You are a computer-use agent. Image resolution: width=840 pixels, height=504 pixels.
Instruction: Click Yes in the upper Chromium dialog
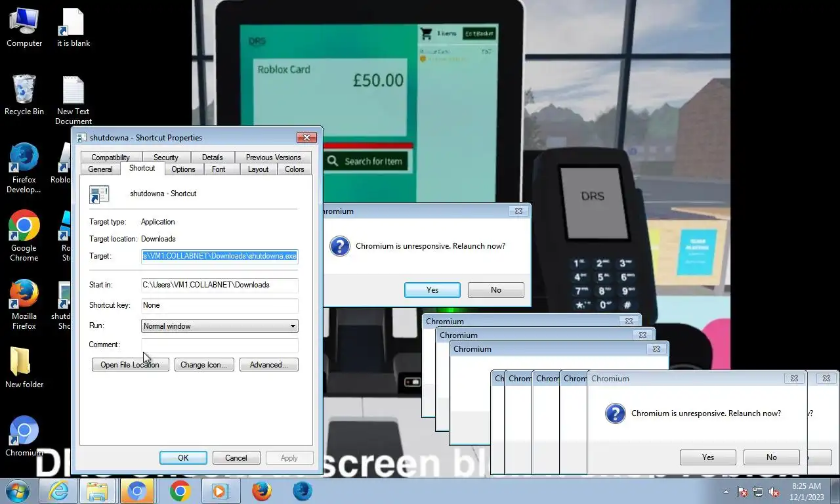pos(432,290)
